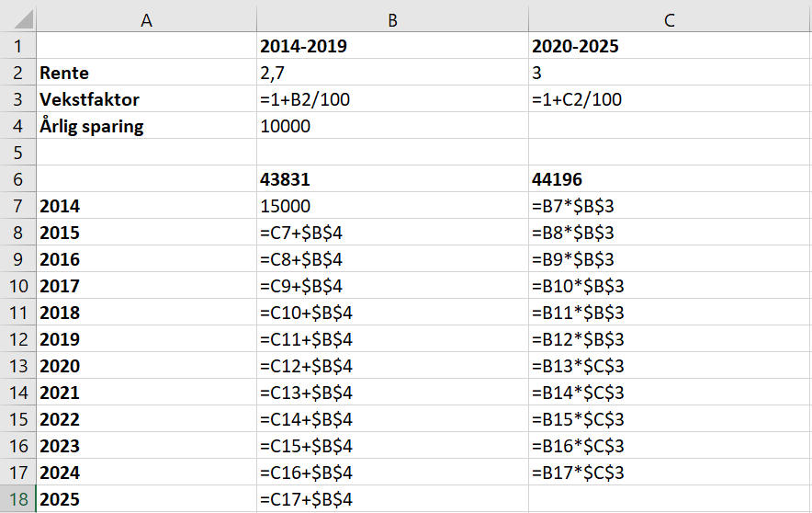This screenshot has height=513, width=812.
Task: Select the column A header
Action: [145, 19]
